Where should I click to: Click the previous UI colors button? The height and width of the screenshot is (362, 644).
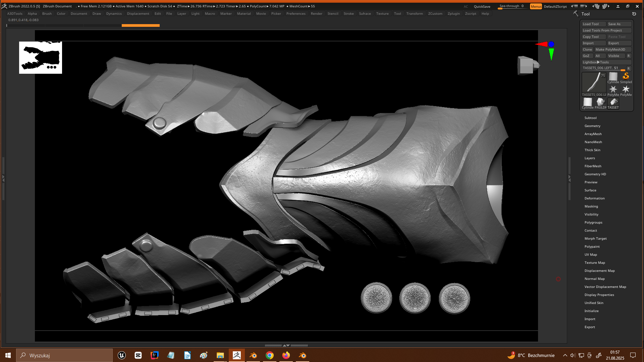(574, 6)
